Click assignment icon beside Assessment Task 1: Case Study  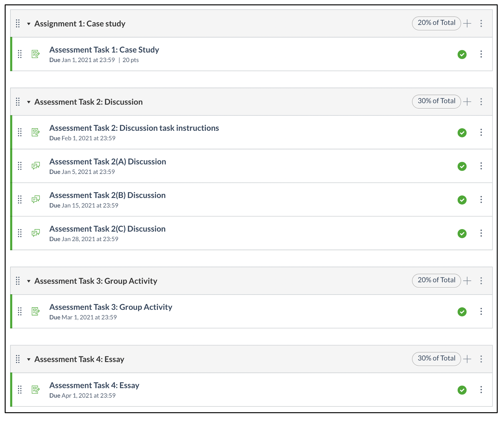(36, 54)
